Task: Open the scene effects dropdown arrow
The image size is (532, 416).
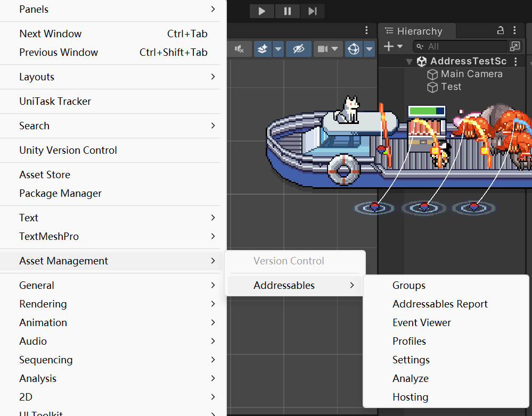Action: 278,49
